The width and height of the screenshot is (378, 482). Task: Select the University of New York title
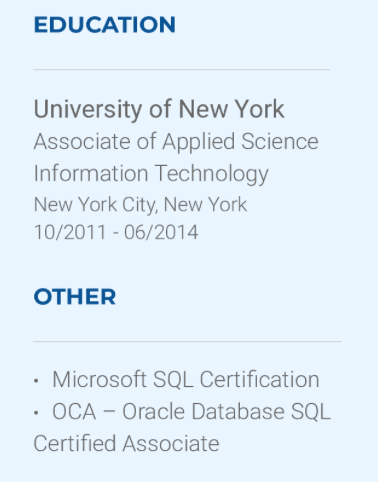[x=159, y=110]
